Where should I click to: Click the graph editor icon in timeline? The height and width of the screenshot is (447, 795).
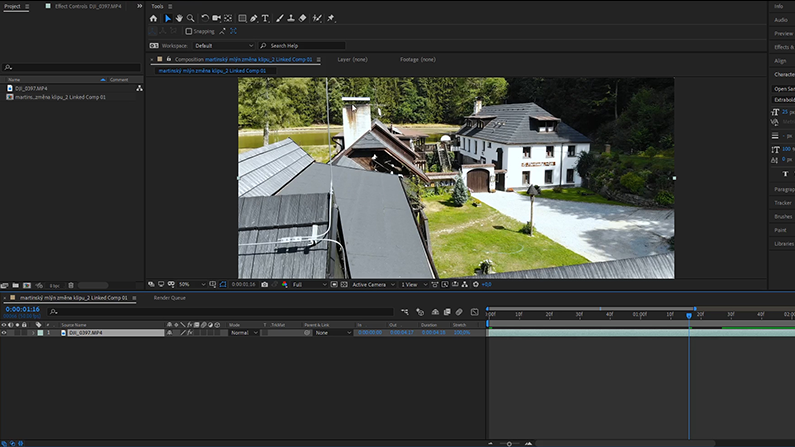click(x=475, y=312)
